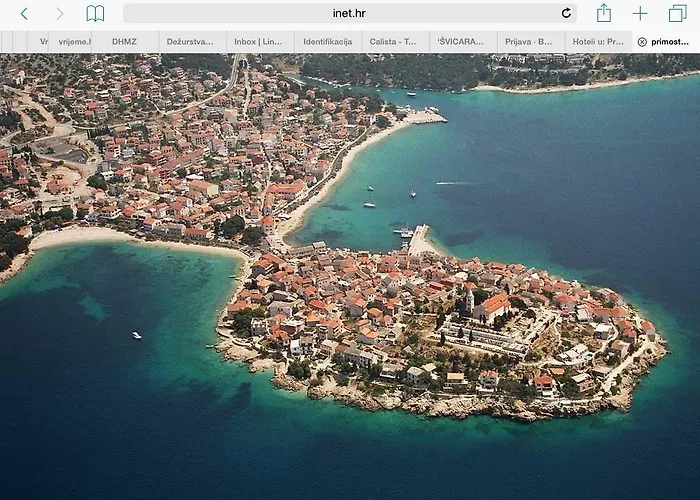Switch to the Identifikacija tab
The image size is (700, 500).
pos(328,42)
